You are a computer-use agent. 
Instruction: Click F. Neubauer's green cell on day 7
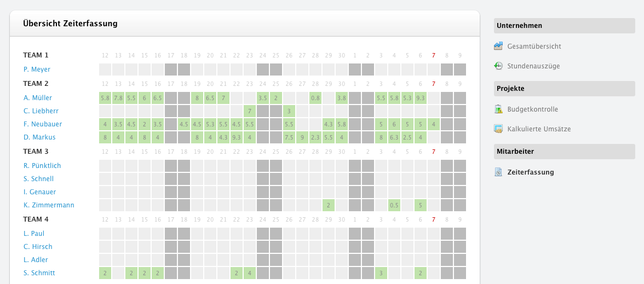[x=433, y=124]
